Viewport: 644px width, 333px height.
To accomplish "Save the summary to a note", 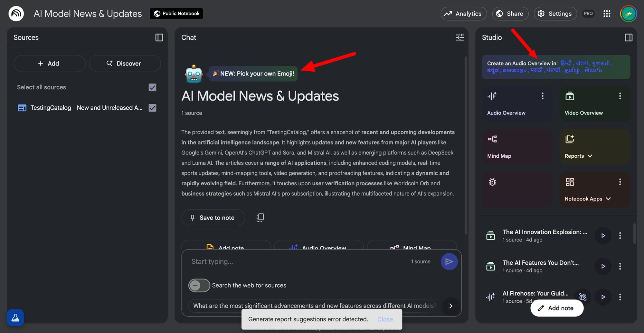I will point(213,218).
